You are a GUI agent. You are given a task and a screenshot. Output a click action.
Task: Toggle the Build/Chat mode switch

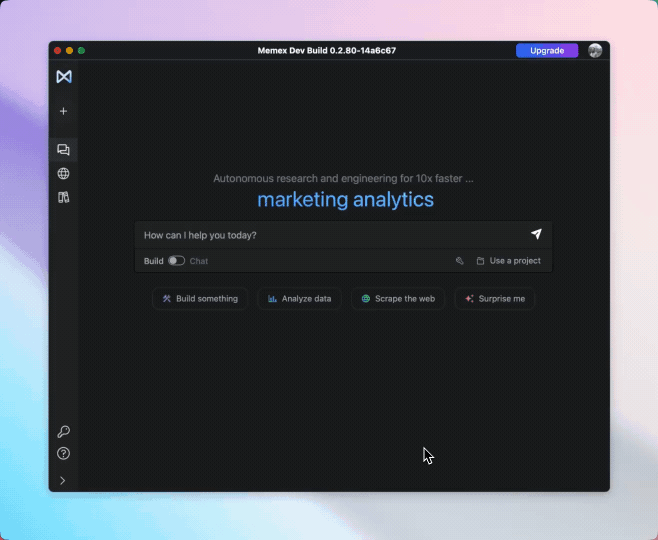(x=176, y=261)
